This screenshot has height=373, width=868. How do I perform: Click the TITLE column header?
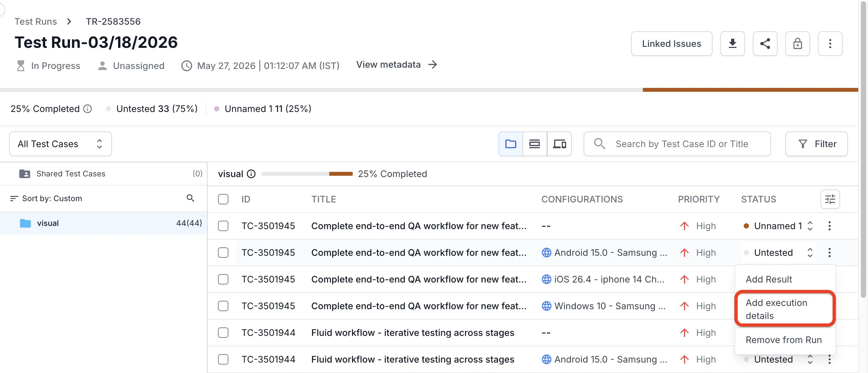(x=323, y=199)
